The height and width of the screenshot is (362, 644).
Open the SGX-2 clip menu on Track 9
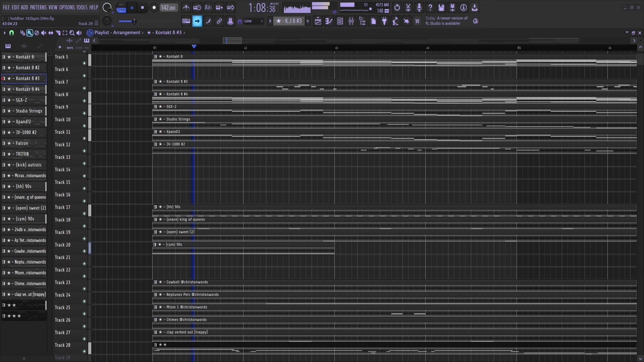155,107
